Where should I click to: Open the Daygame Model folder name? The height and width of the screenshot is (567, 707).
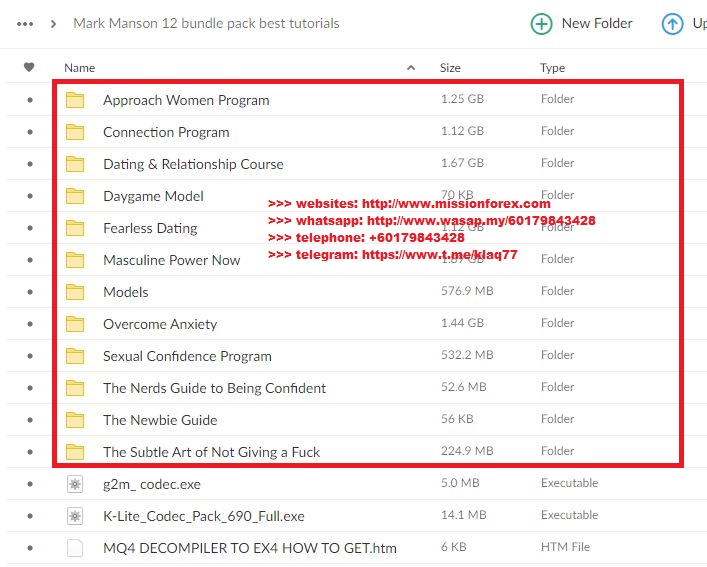click(x=153, y=197)
